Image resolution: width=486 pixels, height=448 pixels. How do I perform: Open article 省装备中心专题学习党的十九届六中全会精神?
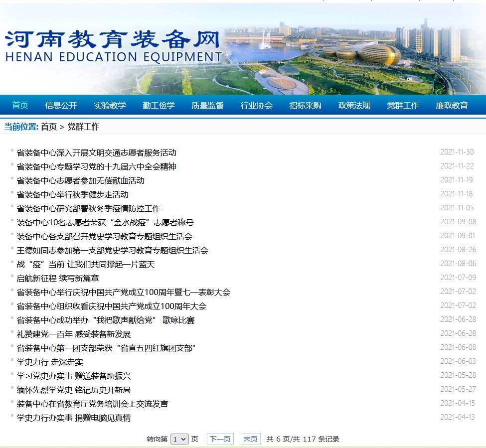96,166
